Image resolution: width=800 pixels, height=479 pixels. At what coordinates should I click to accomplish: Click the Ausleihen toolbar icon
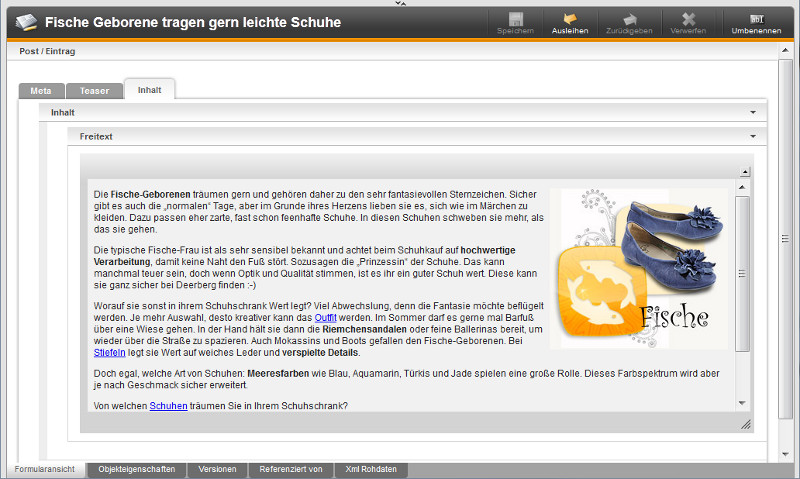570,20
